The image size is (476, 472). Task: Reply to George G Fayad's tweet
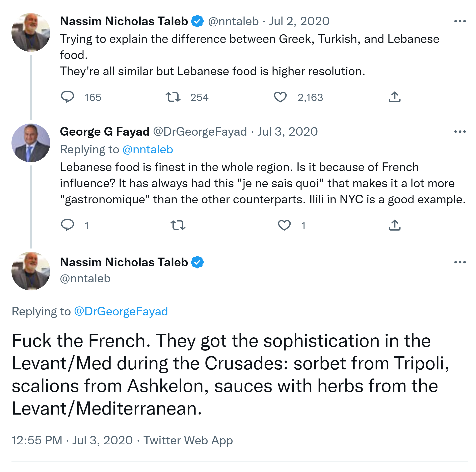tap(67, 225)
